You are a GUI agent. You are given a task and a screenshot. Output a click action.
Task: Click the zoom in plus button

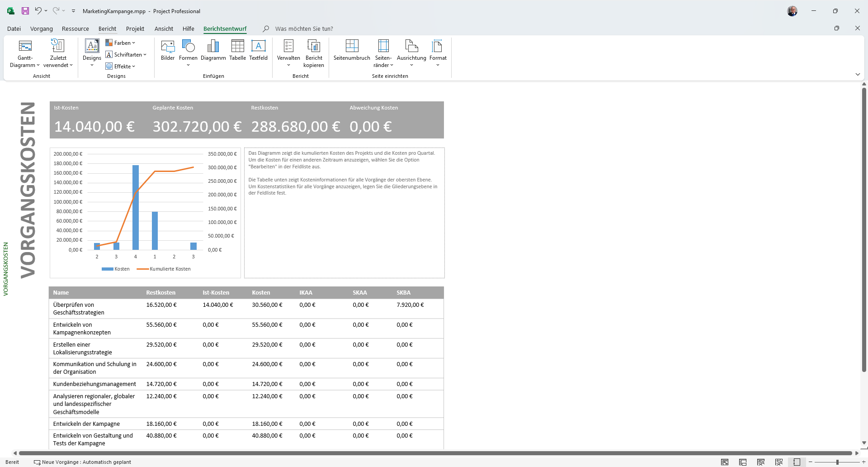pyautogui.click(x=863, y=462)
